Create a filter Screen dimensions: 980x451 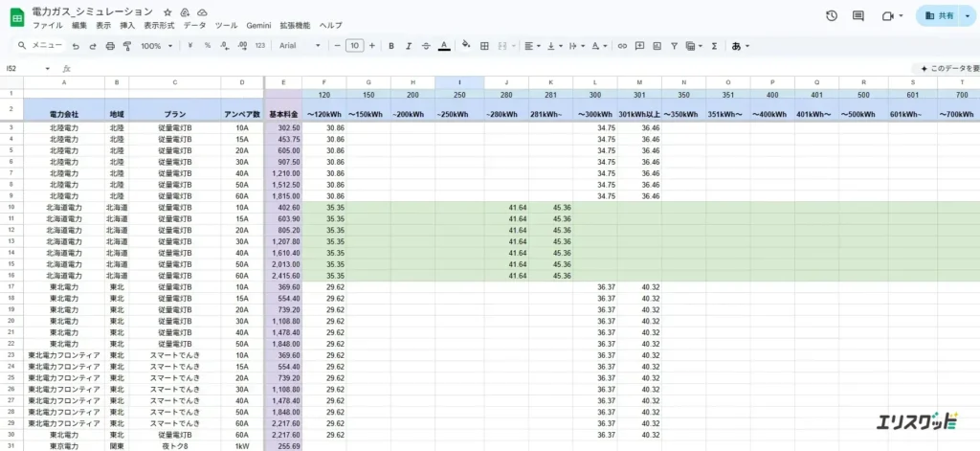tap(675, 46)
